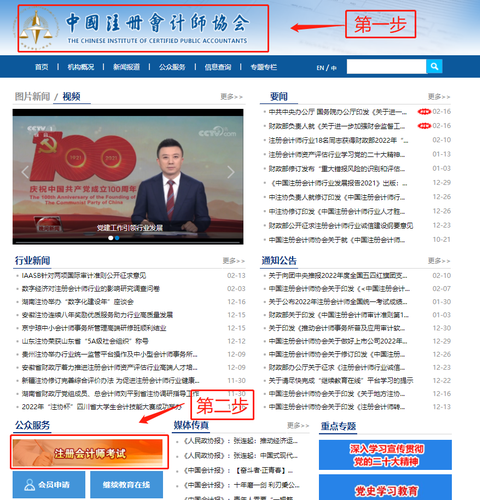Open the 首页 navigation item

(x=42, y=67)
